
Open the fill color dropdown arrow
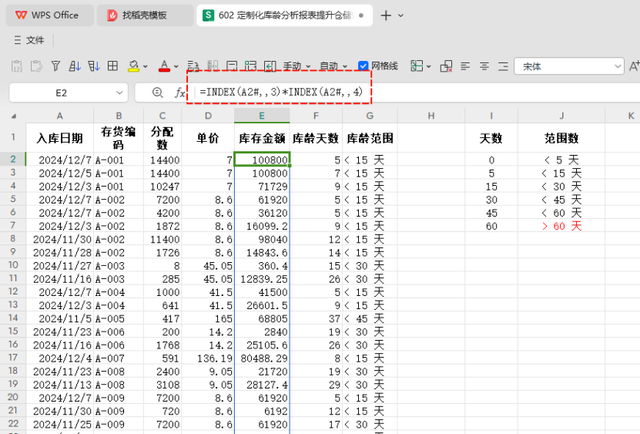tap(145, 67)
